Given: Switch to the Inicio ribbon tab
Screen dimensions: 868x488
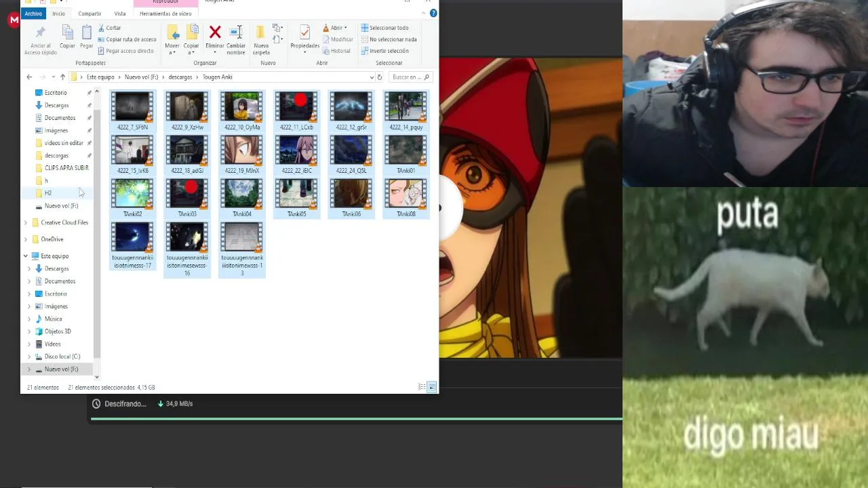Looking at the screenshot, I should (x=58, y=14).
